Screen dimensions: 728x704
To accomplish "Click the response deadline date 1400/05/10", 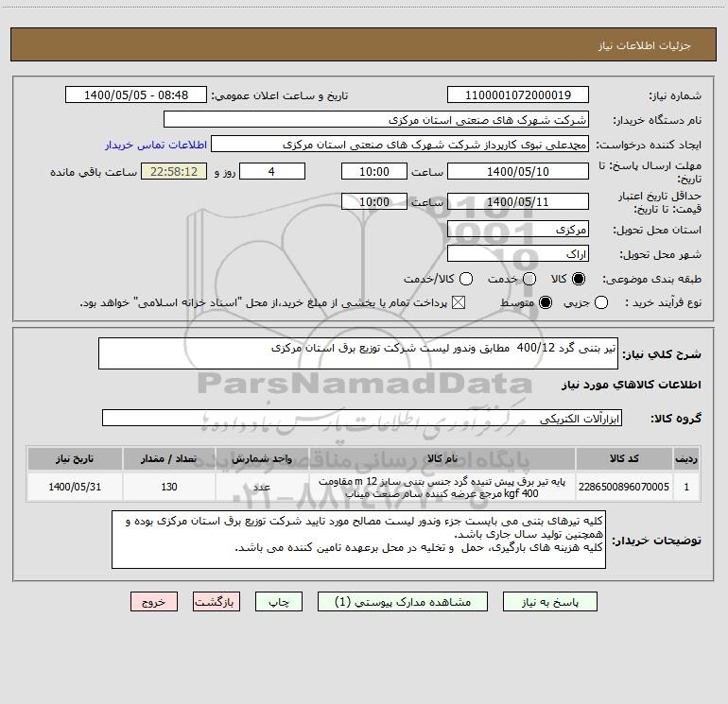I will click(518, 171).
